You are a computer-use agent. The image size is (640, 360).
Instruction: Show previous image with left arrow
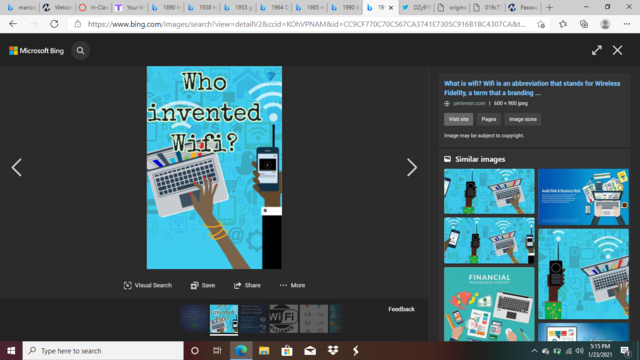pos(16,167)
